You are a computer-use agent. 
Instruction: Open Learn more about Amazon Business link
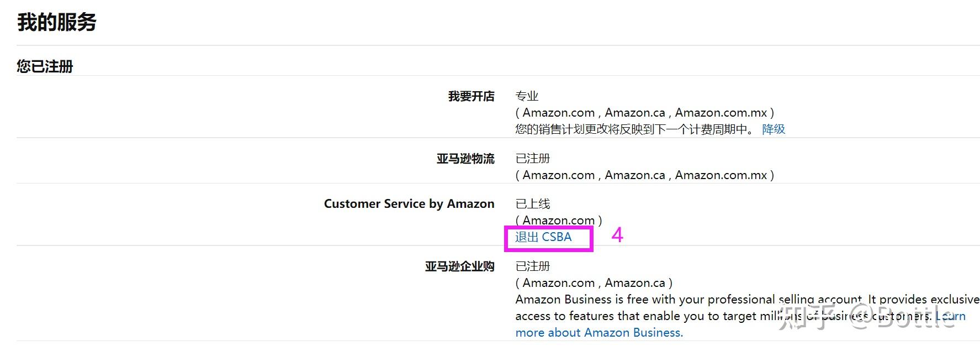click(599, 332)
